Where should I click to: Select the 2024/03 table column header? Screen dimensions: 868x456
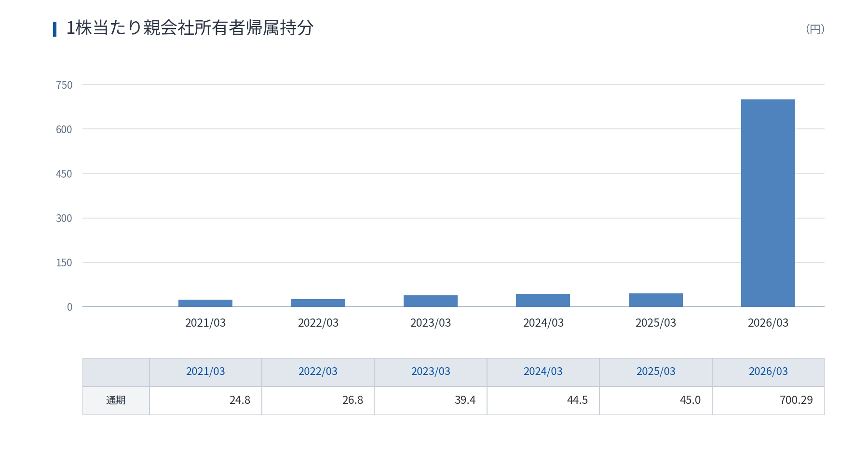tap(543, 372)
